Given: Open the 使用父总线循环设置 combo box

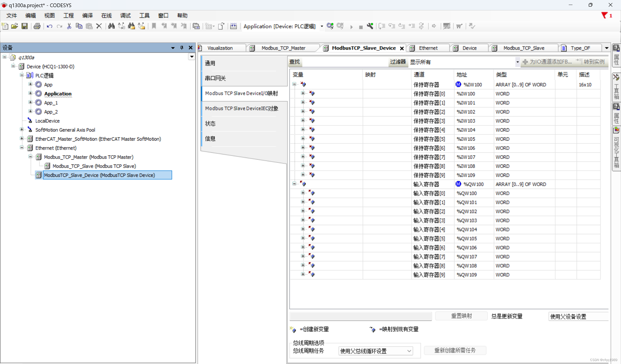Looking at the screenshot, I should [376, 351].
